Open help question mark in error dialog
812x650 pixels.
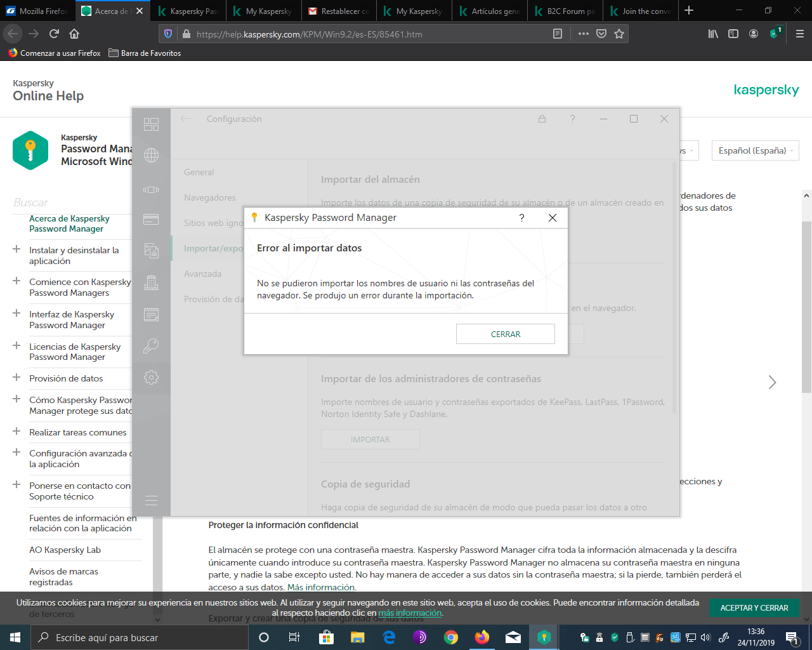coord(521,218)
